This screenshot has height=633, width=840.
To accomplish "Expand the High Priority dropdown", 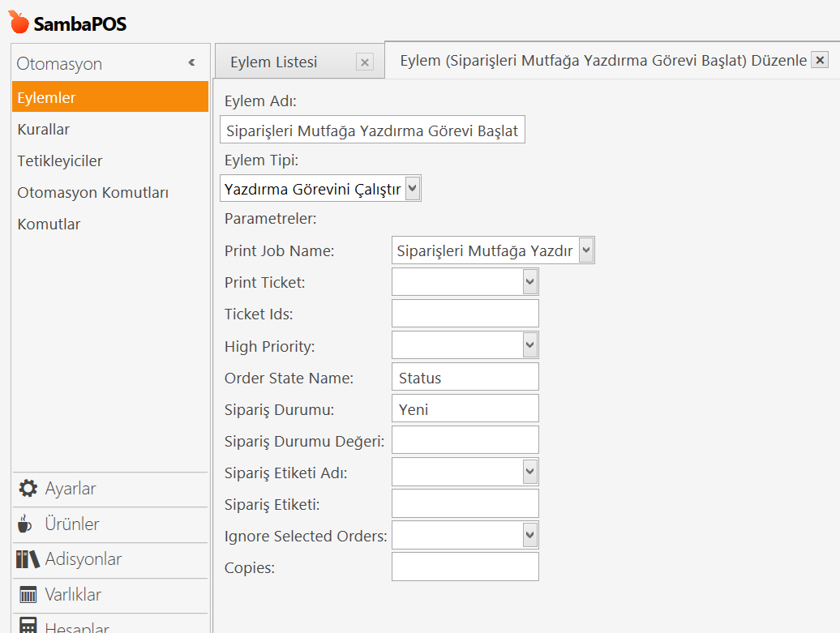I will pos(529,345).
